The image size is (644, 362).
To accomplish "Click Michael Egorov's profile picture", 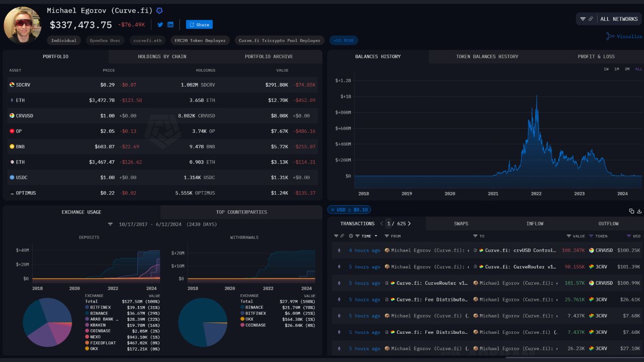I will [22, 25].
